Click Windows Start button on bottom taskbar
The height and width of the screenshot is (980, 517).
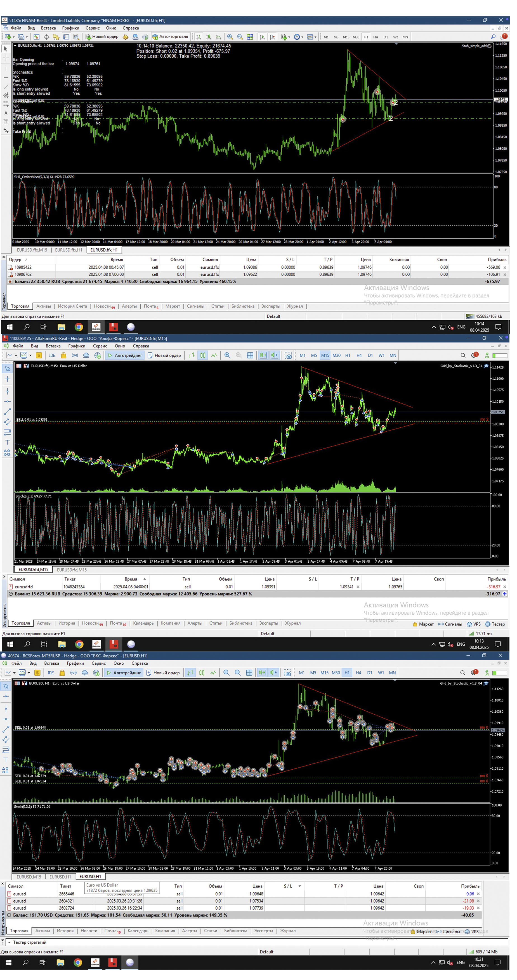[9, 963]
